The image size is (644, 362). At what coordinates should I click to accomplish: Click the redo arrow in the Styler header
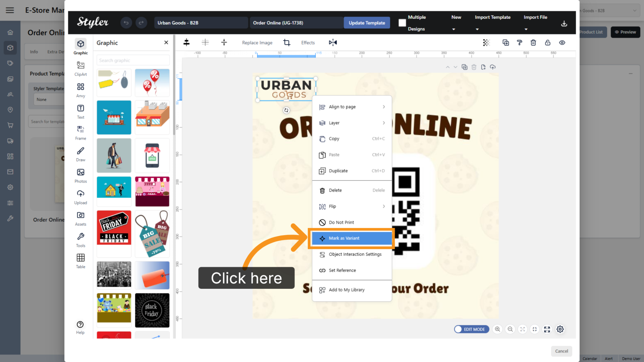click(141, 23)
